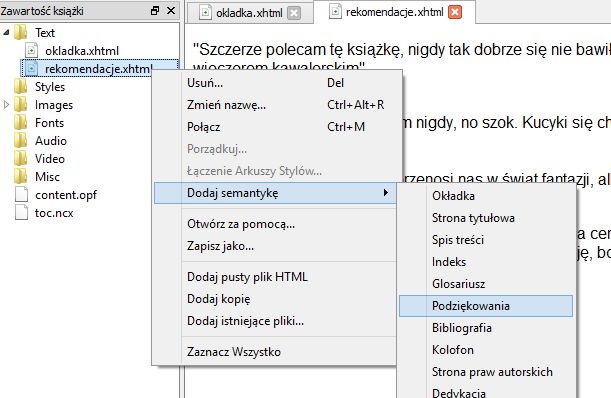Choose Dodaj pusty plik HTML
Viewport: 611px width, 398px height.
point(275,277)
